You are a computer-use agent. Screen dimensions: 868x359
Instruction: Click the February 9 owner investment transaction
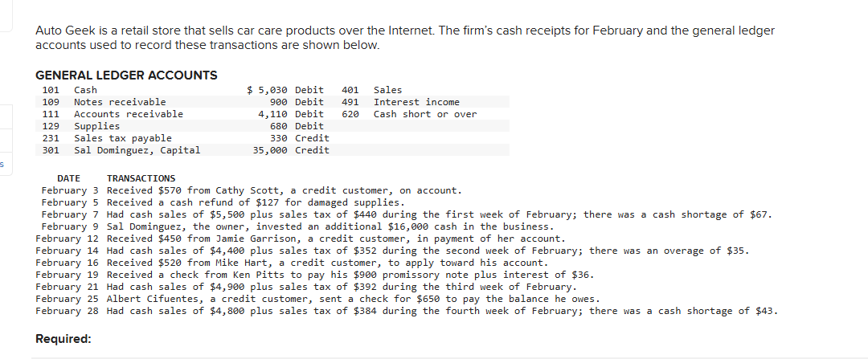point(297,226)
